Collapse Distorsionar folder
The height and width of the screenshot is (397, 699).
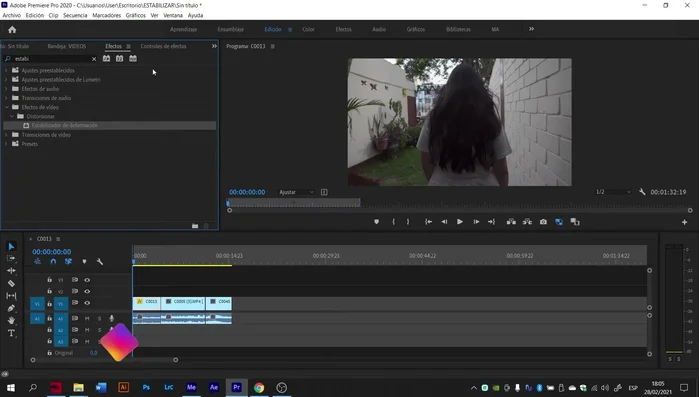pos(12,116)
